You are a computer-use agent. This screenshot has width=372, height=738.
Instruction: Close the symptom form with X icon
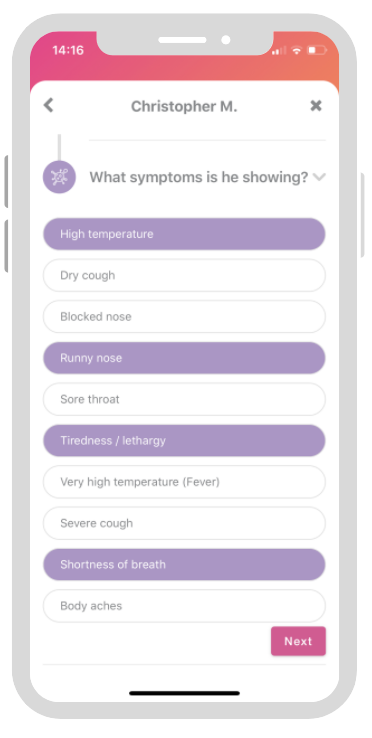tap(316, 106)
